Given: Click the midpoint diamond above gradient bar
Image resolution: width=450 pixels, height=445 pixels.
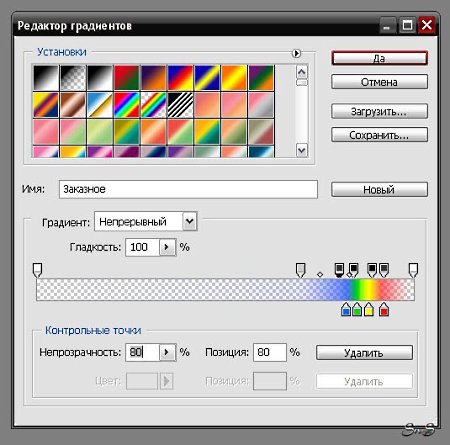Looking at the screenshot, I should point(320,274).
